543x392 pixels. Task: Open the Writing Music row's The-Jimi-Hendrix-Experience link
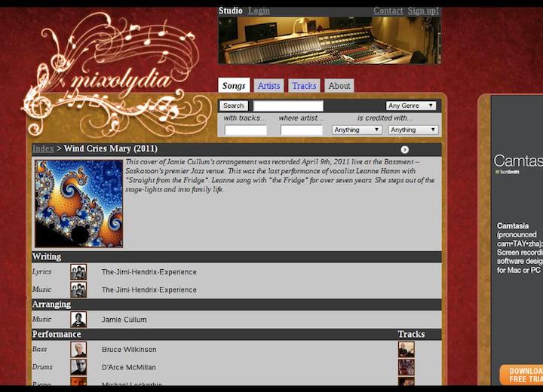(149, 289)
